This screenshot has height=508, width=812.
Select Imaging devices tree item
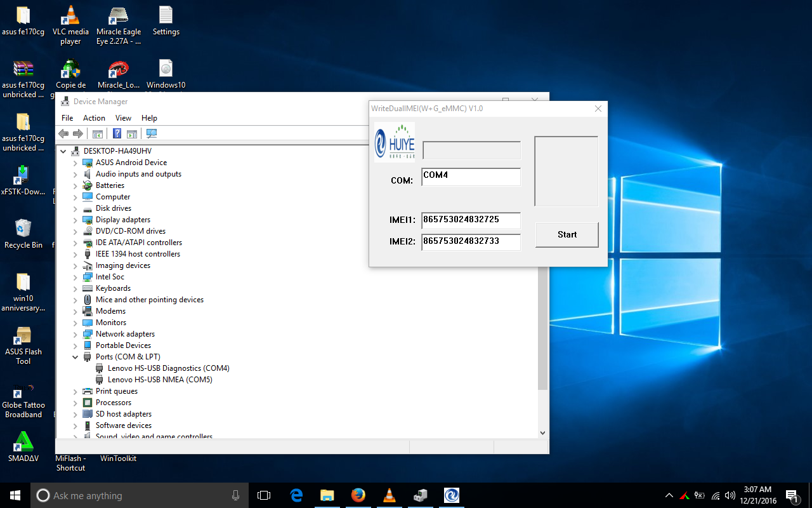coord(123,265)
